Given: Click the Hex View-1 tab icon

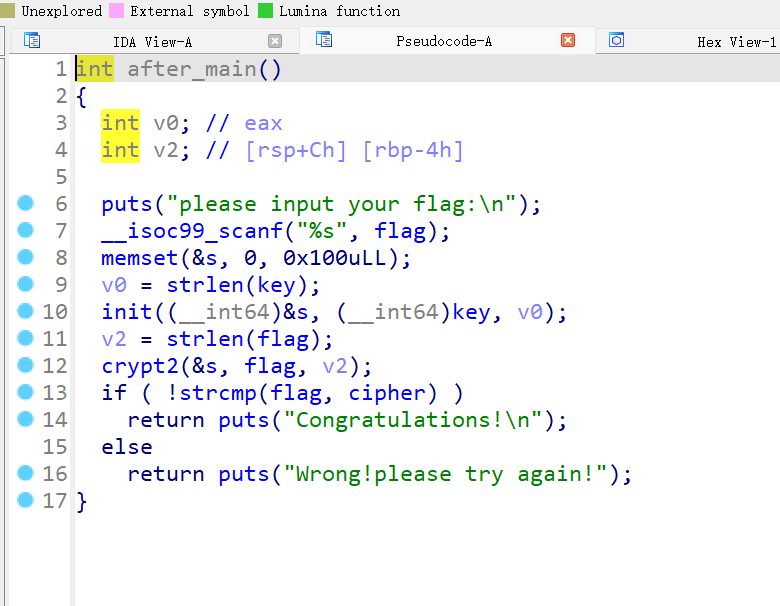Looking at the screenshot, I should click(616, 39).
